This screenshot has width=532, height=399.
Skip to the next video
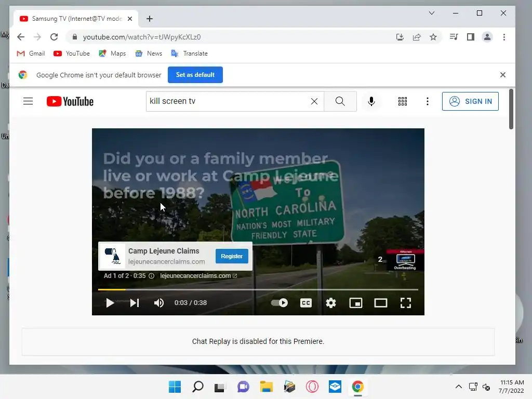(x=135, y=303)
